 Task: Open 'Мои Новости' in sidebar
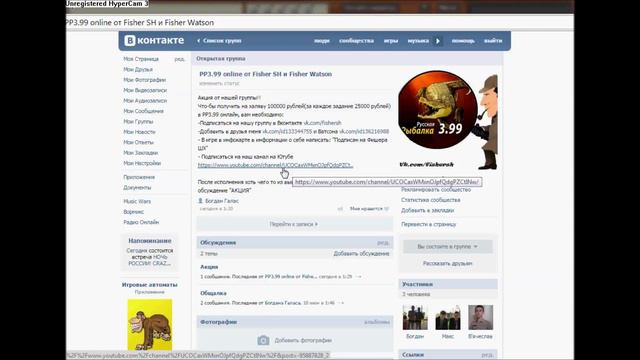click(x=139, y=132)
